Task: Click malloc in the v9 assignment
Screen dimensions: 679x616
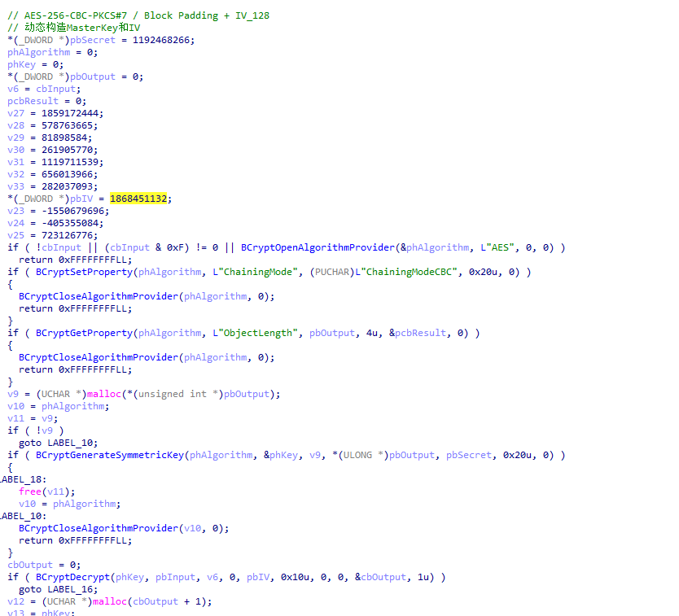Action: point(104,395)
